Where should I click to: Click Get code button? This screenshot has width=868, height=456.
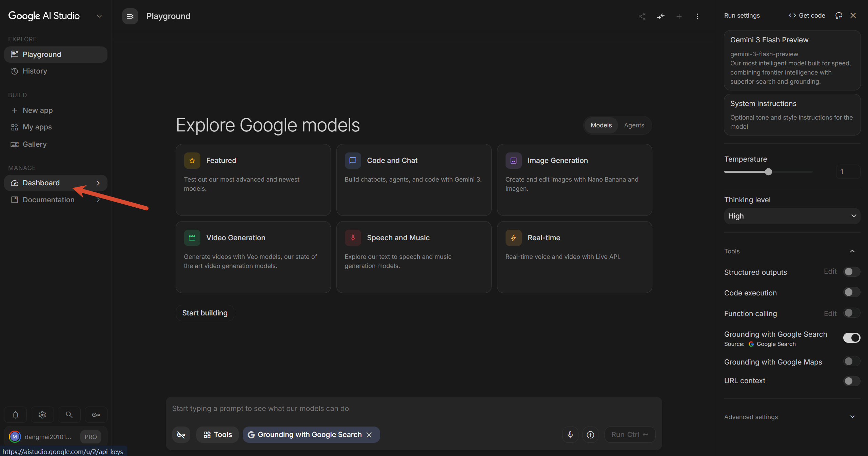coord(807,16)
